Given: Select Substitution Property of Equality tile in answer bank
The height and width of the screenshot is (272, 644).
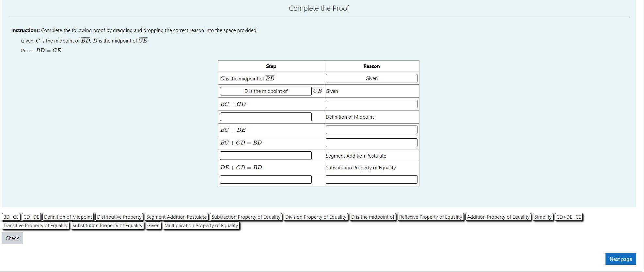Looking at the screenshot, I should pyautogui.click(x=107, y=226).
